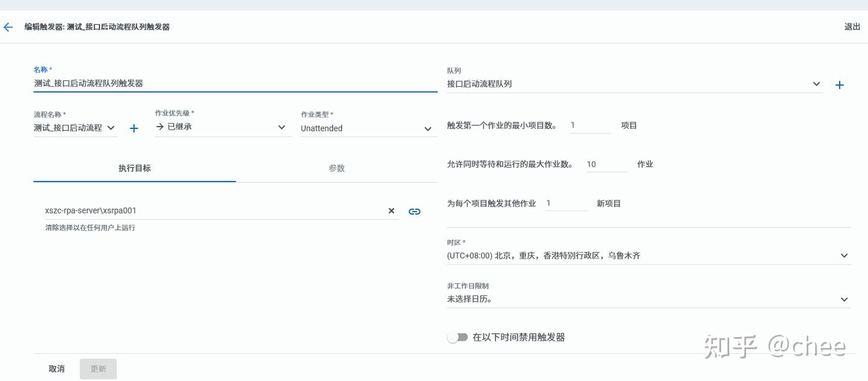Switch to the 参数 tab
868x381 pixels.
click(x=336, y=169)
